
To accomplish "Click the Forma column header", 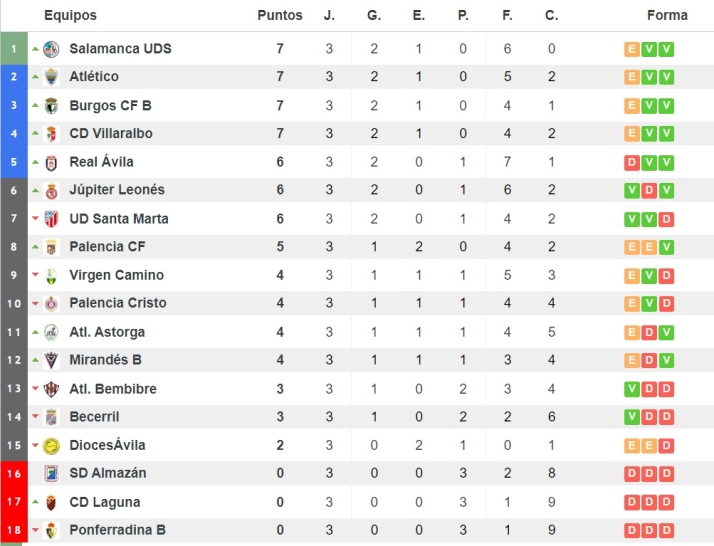I will [x=667, y=15].
